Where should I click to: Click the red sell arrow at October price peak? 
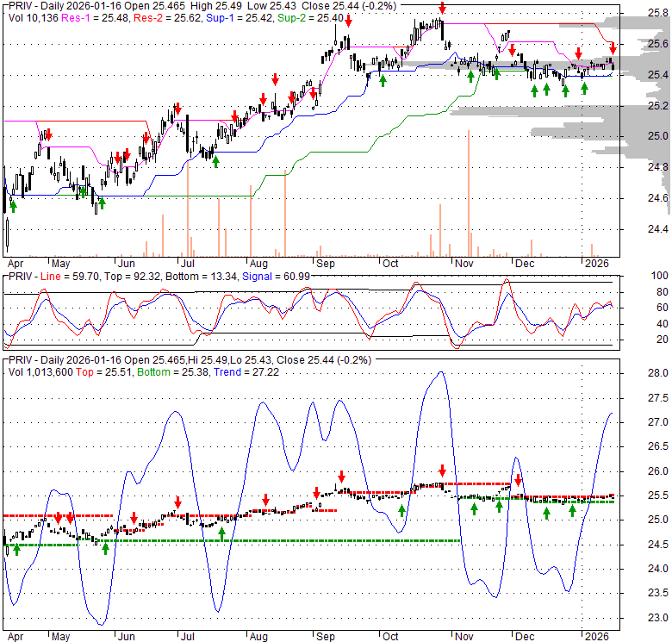(x=441, y=7)
